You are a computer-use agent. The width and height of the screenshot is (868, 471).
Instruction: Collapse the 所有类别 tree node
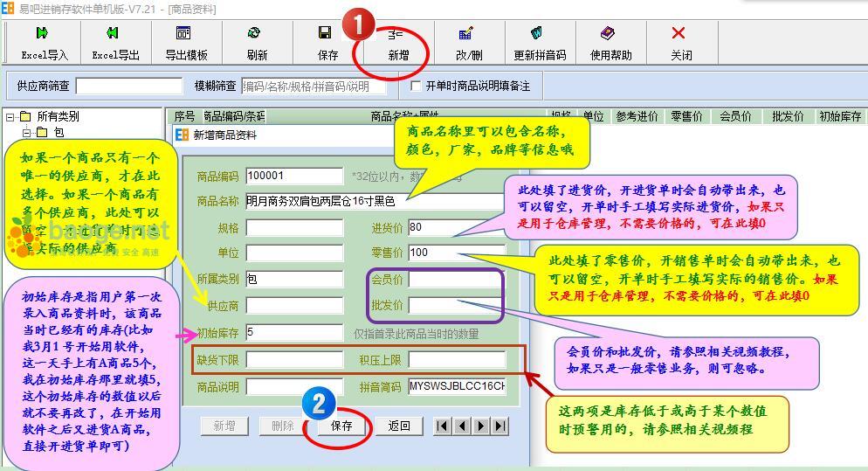pos(10,117)
